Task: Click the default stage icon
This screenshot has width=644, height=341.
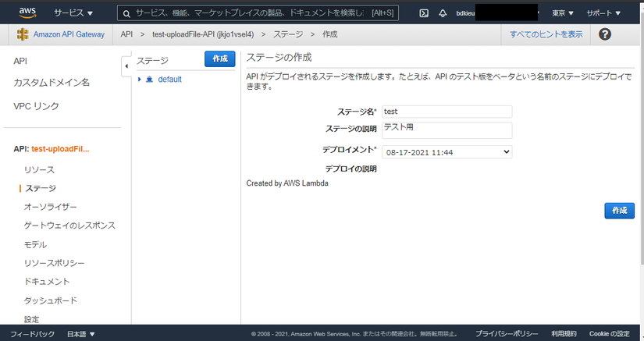Action: tap(150, 79)
